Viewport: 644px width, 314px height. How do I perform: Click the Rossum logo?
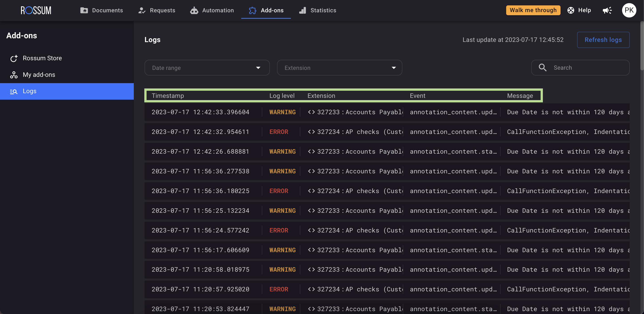[x=36, y=10]
